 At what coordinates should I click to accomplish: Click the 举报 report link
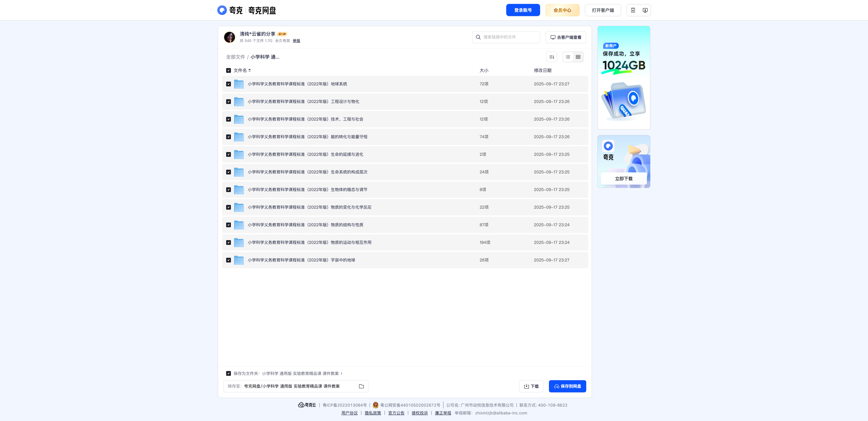[x=296, y=41]
